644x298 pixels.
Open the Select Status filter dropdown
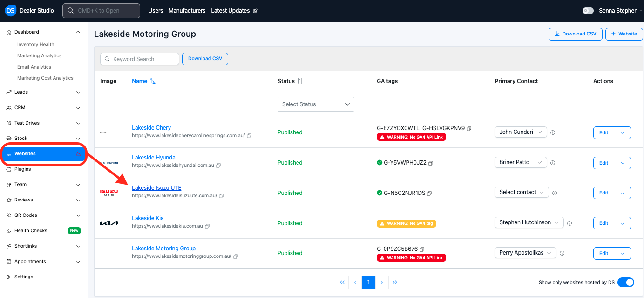[x=316, y=104]
